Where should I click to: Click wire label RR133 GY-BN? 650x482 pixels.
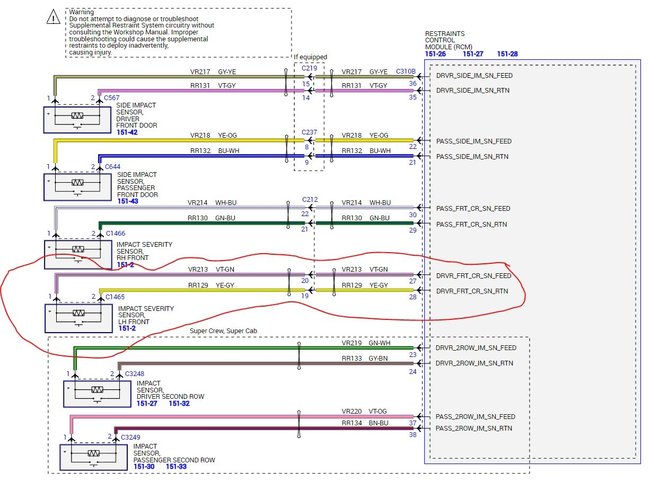pos(365,358)
